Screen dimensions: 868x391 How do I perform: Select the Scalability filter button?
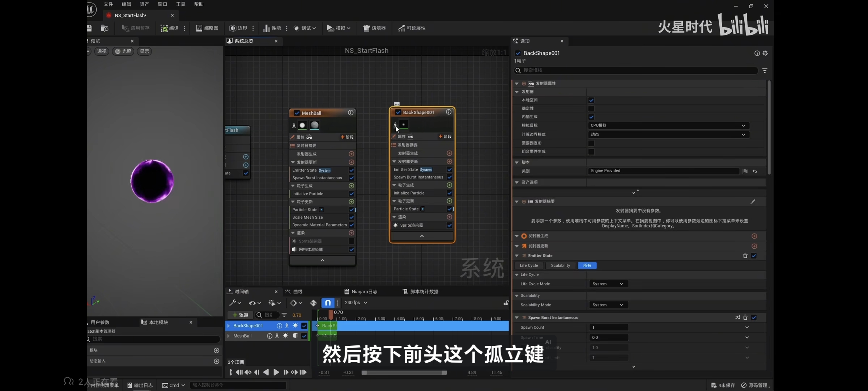(x=560, y=265)
